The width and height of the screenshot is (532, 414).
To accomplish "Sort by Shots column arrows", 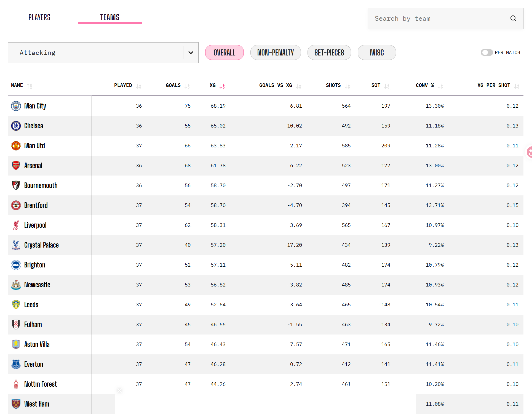I will click(347, 86).
